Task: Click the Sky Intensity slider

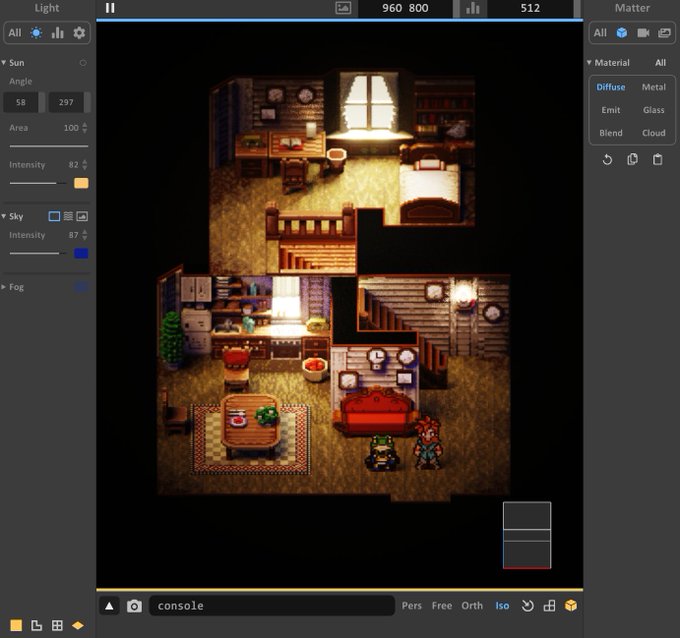Action: 38,253
